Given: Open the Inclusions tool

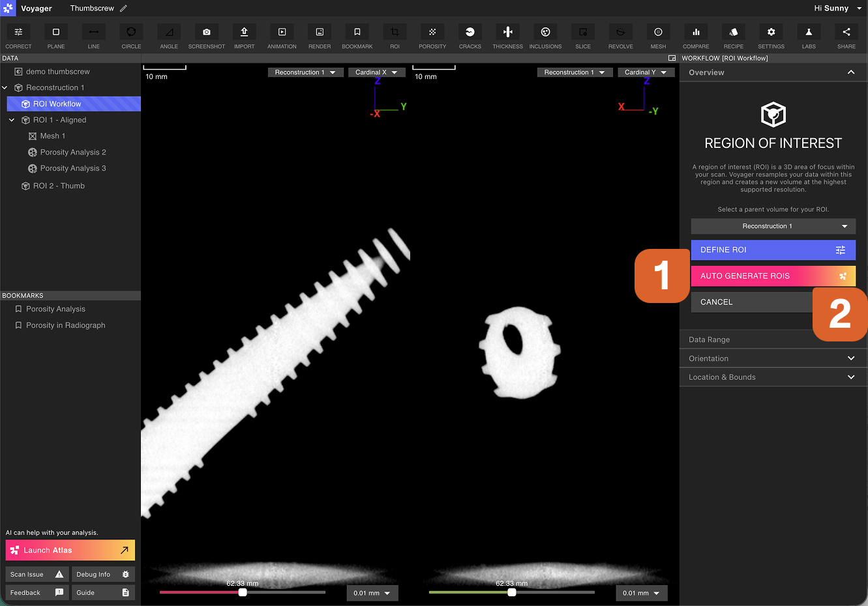Looking at the screenshot, I should (x=545, y=33).
